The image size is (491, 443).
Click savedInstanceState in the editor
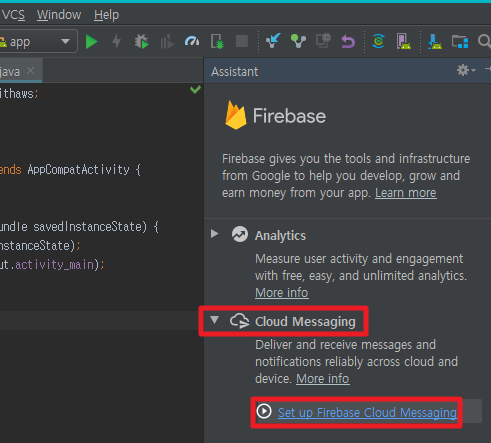[88, 227]
